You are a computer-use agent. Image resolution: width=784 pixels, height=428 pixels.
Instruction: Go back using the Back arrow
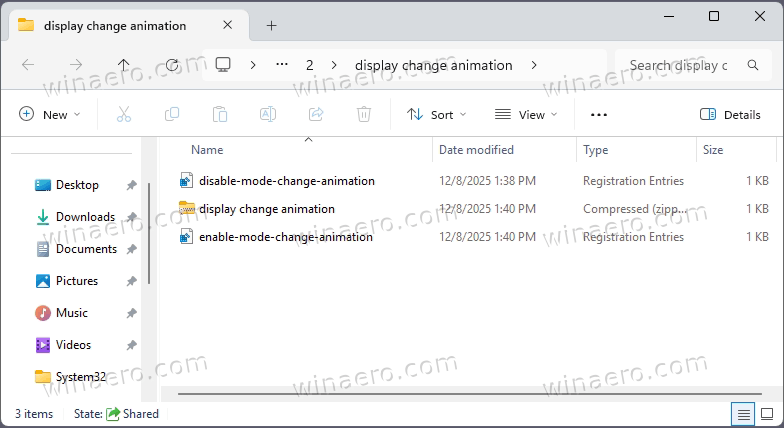(x=28, y=64)
